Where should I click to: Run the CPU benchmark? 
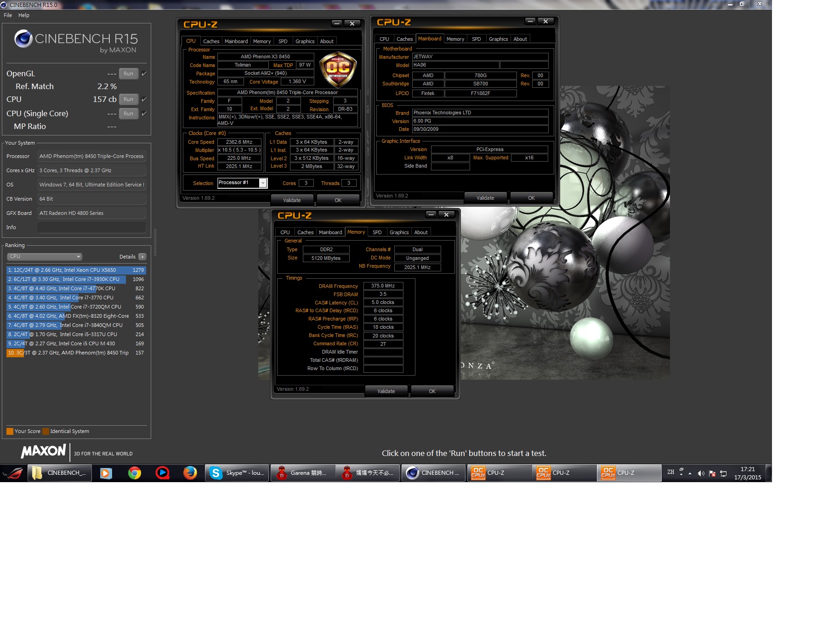click(129, 99)
